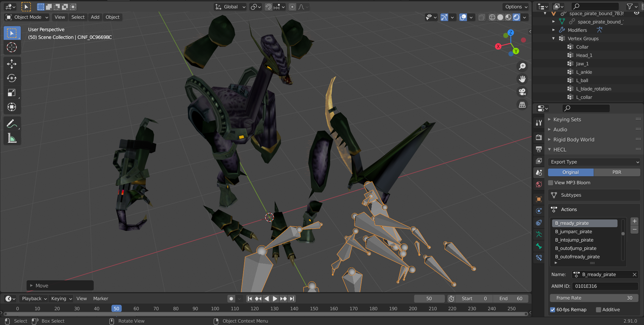
Task: Click the Frame Rate slider field
Action: click(594, 298)
